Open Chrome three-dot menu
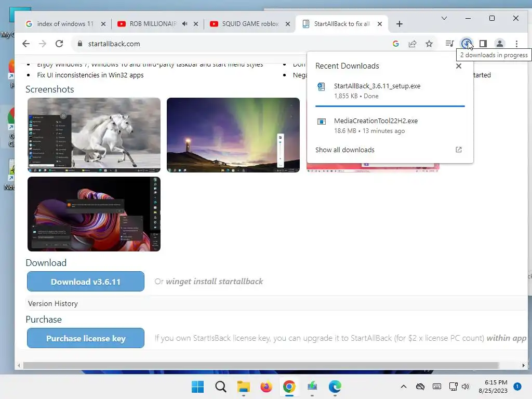 click(x=516, y=44)
